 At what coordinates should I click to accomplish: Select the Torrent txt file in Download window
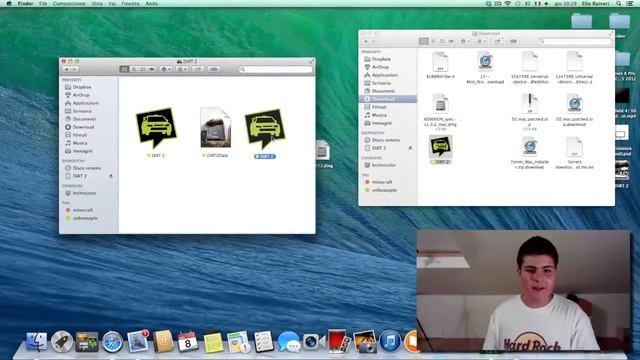click(574, 147)
